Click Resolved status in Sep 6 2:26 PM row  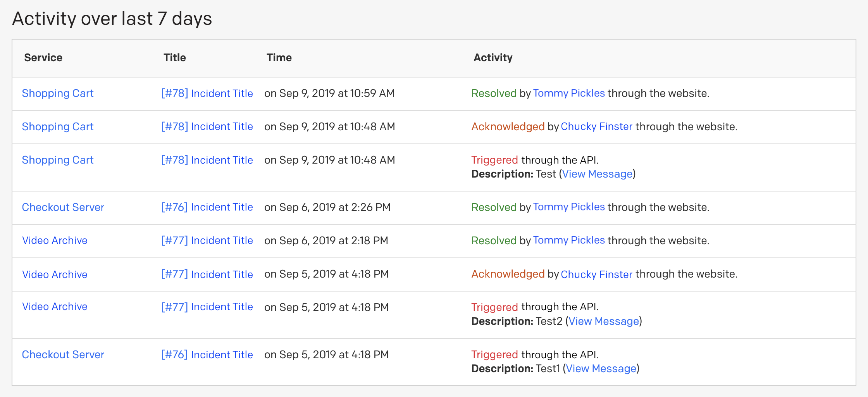pyautogui.click(x=494, y=207)
